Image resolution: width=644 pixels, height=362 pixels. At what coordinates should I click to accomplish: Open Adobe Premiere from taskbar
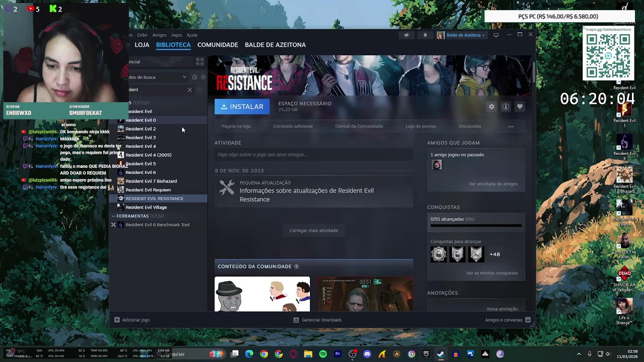338,354
